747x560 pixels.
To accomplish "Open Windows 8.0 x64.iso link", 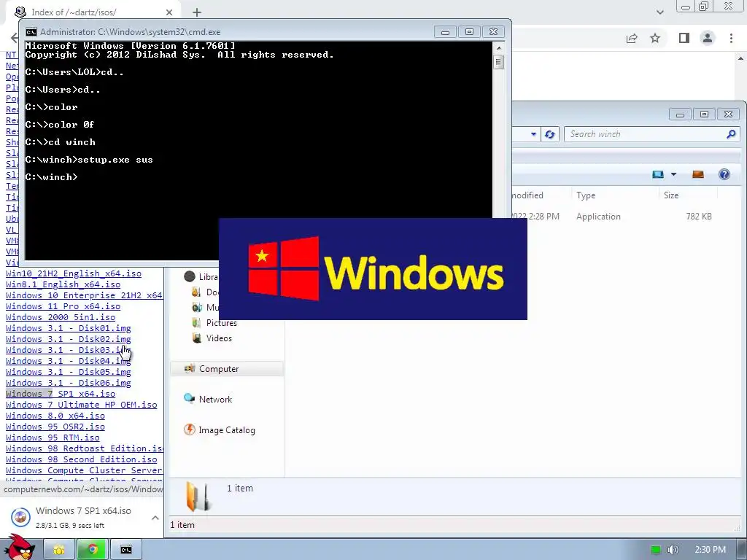I will click(x=55, y=416).
